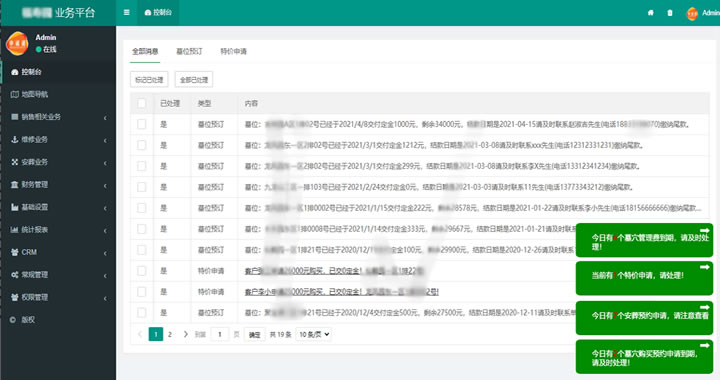Viewport: 720px width, 380px height.
Task: Check the row with 定金333元
Action: [141, 229]
